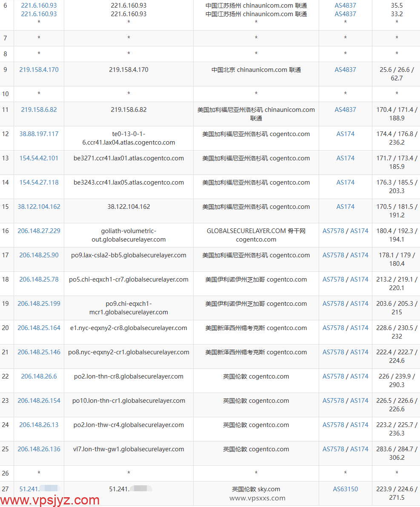Open AS174 link in hop 13 row
The width and height of the screenshot is (420, 507).
click(345, 158)
